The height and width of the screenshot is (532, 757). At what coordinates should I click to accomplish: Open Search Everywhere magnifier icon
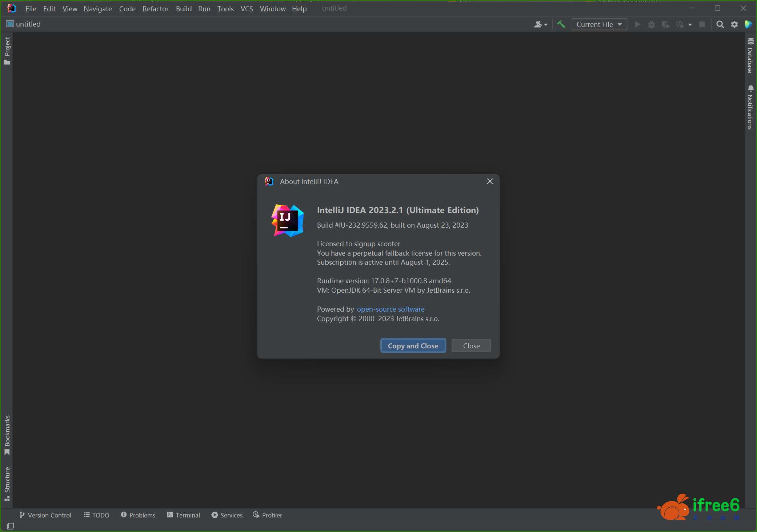click(x=720, y=24)
